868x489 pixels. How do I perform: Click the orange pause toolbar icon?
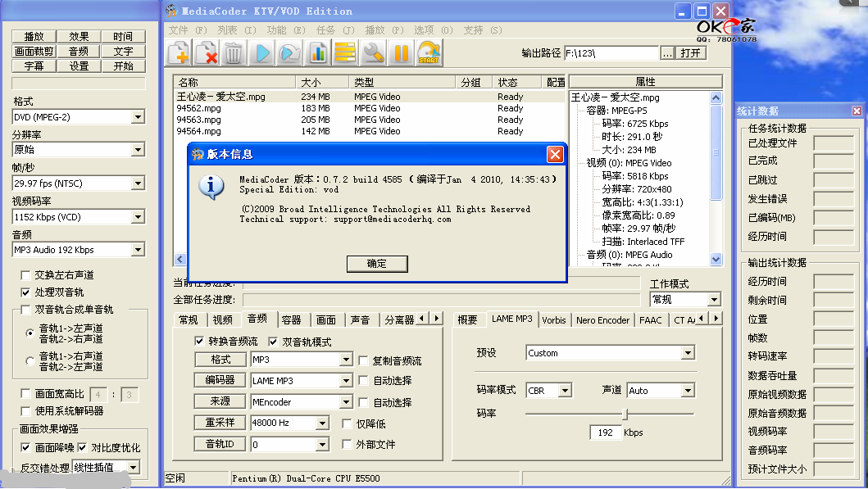401,53
